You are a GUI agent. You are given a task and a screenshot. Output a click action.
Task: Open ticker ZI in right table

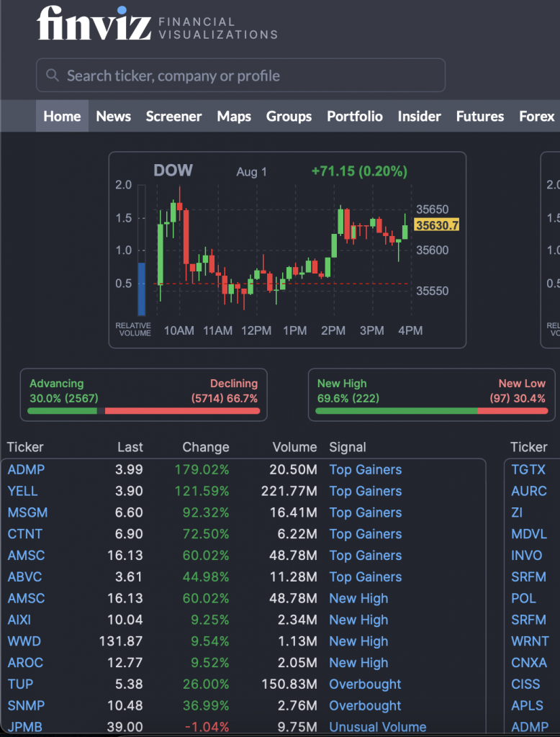tap(517, 512)
